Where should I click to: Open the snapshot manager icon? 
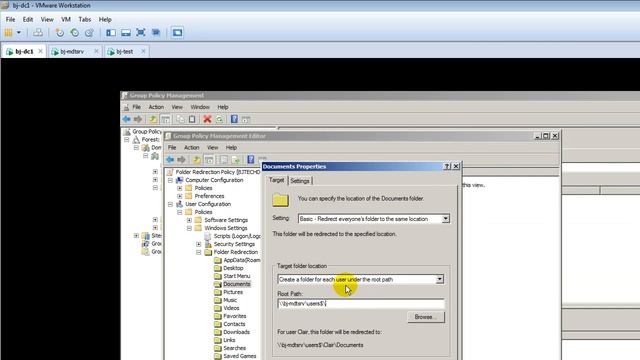coord(89,33)
